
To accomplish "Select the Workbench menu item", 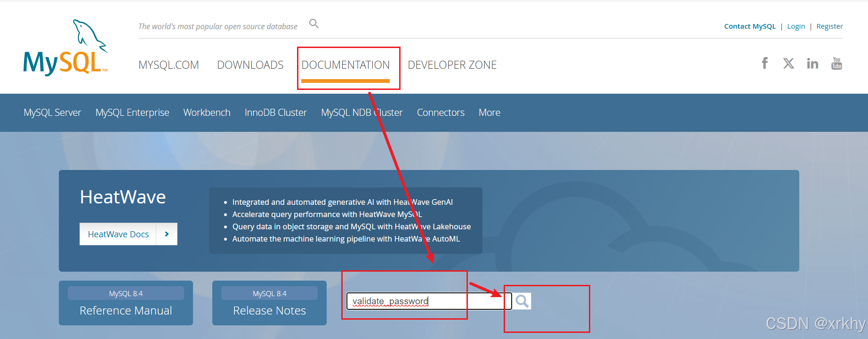I will tap(207, 113).
